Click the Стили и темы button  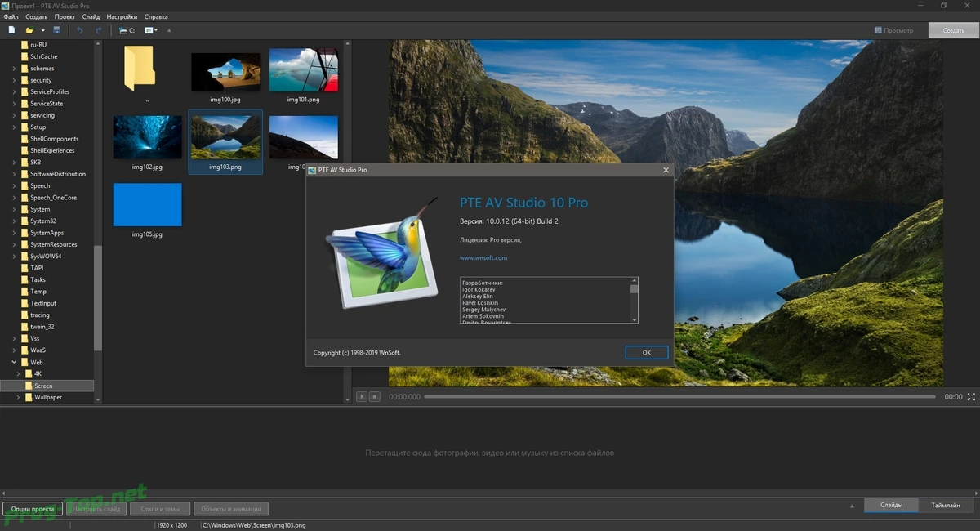click(x=160, y=508)
